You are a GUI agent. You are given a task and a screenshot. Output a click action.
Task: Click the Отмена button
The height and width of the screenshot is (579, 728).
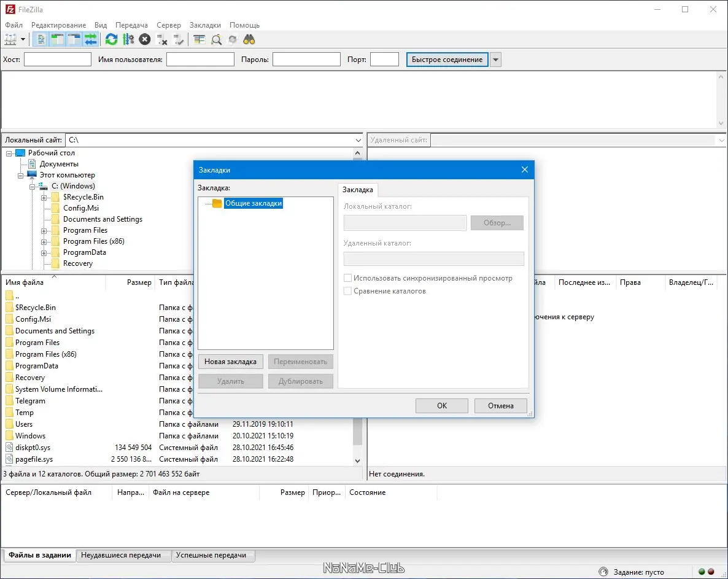pyautogui.click(x=500, y=405)
